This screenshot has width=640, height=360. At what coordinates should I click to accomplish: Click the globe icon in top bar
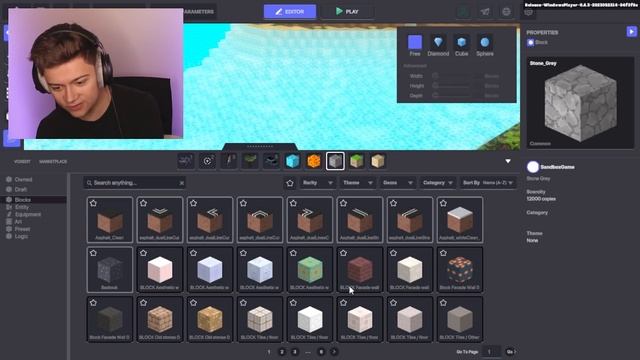(506, 11)
